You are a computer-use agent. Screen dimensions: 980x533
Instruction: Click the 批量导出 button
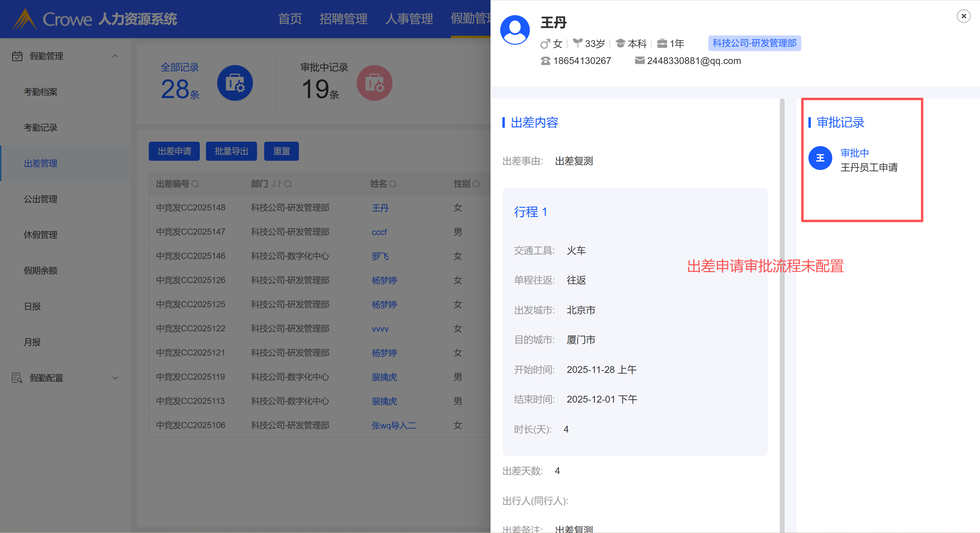pyautogui.click(x=231, y=152)
